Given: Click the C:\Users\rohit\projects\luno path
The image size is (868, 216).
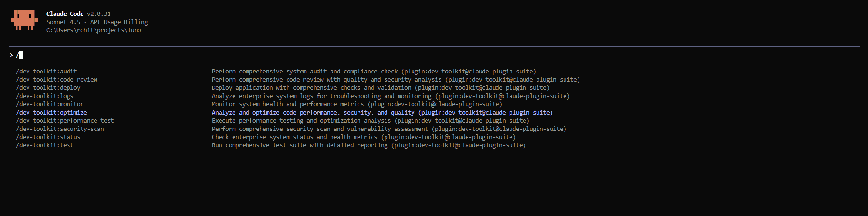Looking at the screenshot, I should 94,30.
